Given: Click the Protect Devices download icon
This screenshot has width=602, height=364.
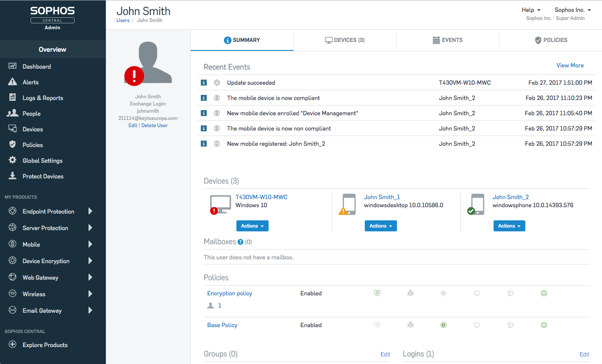Looking at the screenshot, I should pyautogui.click(x=13, y=176).
